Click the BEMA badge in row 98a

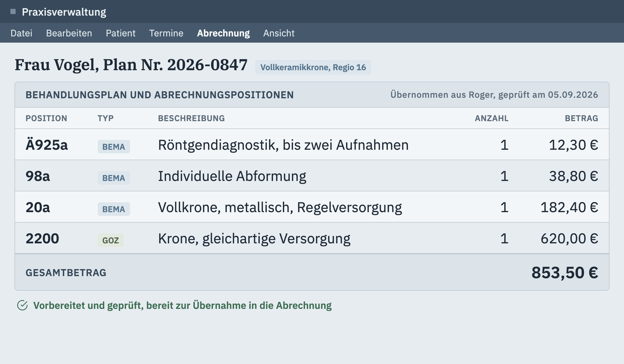tap(114, 178)
